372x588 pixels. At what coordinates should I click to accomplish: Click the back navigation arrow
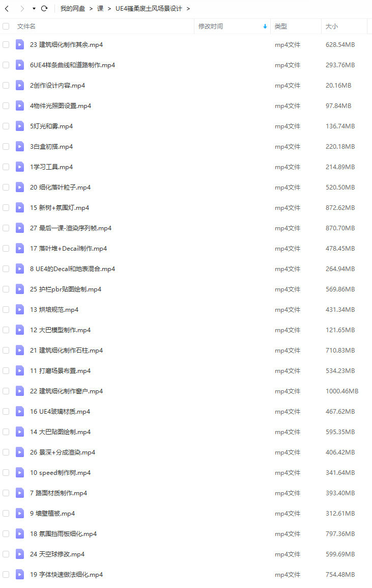pyautogui.click(x=7, y=8)
